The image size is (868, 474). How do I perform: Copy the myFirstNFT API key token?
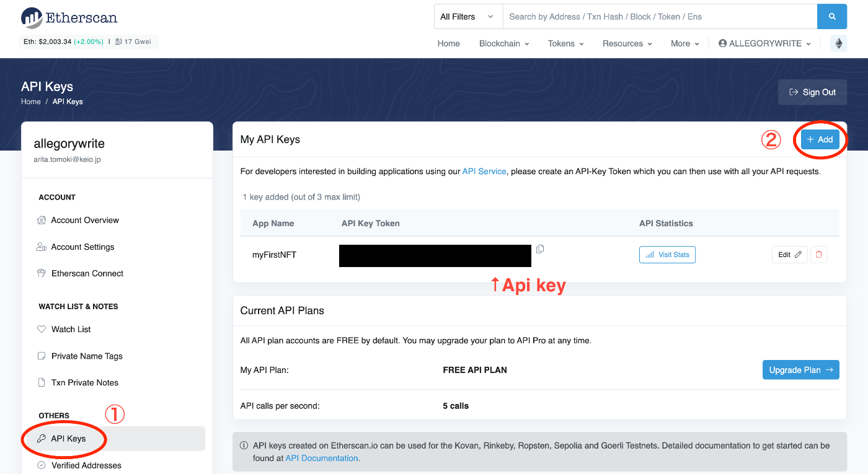[x=540, y=249]
